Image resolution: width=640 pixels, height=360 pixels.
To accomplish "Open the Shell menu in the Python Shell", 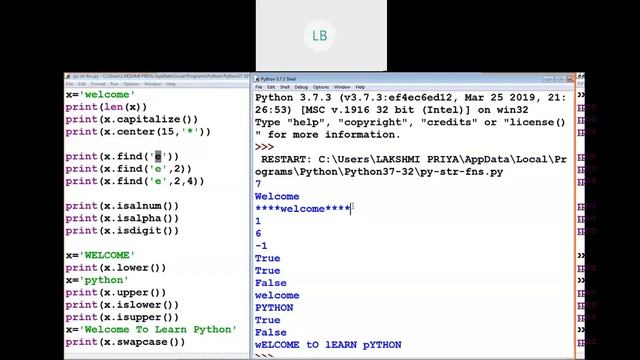I will pos(284,87).
